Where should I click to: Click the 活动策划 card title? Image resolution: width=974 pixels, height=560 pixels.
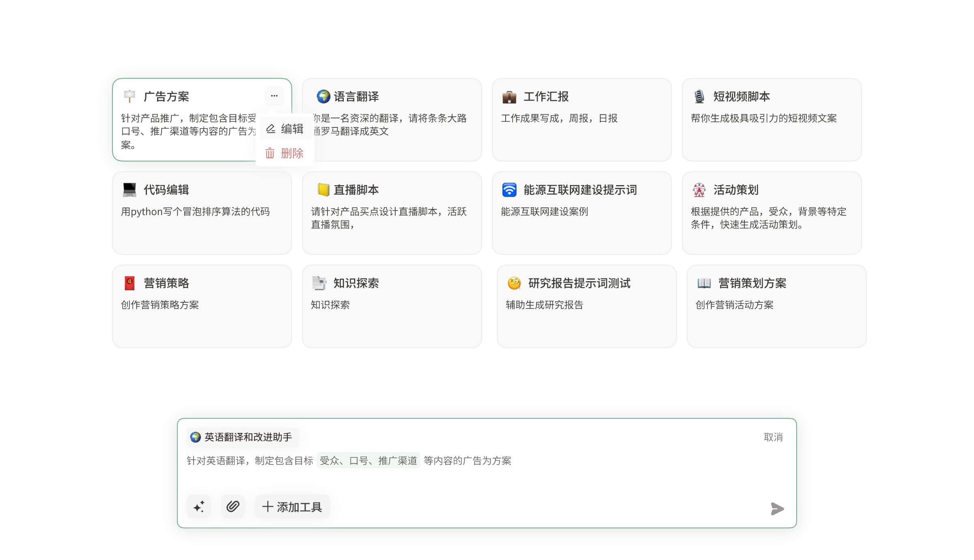pos(736,190)
